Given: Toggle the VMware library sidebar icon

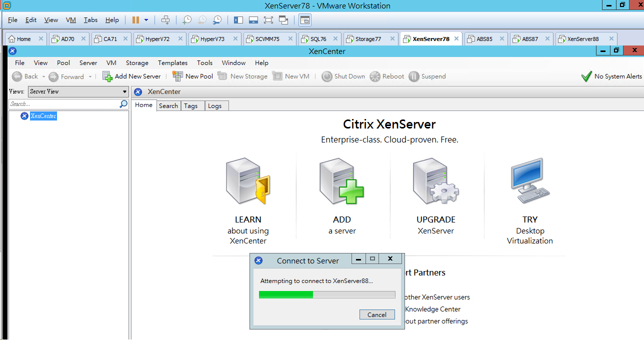Looking at the screenshot, I should [238, 20].
